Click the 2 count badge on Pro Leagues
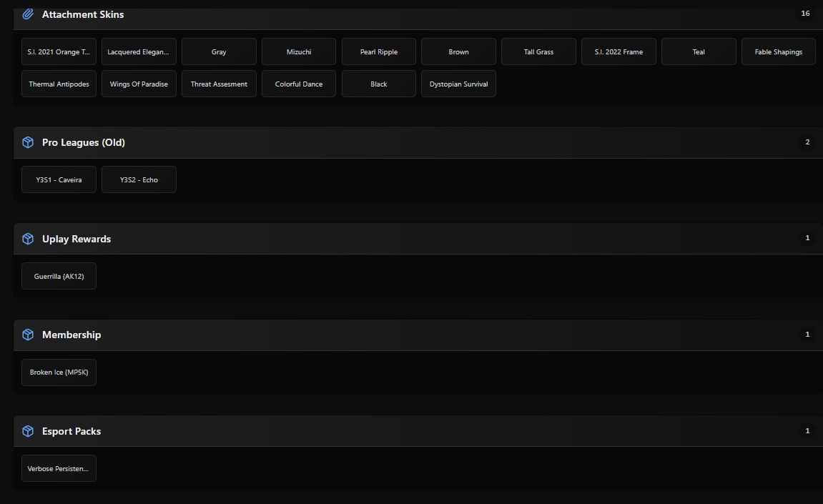Screen dimensions: 823x504 [x=807, y=142]
